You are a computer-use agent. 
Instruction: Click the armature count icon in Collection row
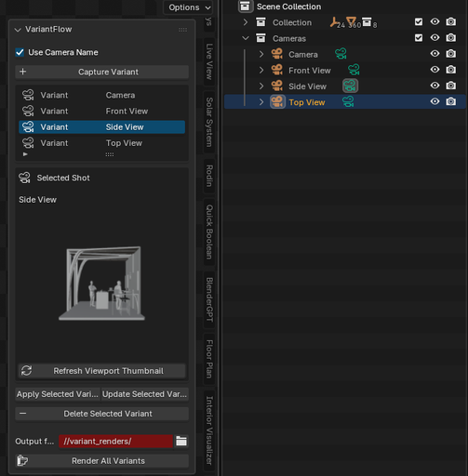tap(334, 22)
